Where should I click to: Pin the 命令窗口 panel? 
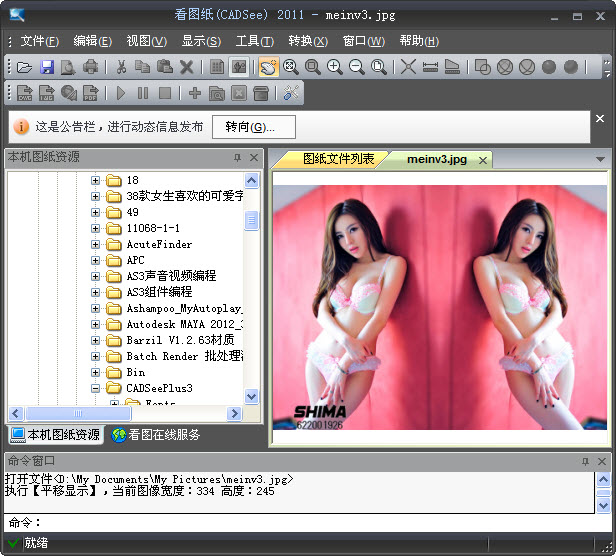coord(584,460)
